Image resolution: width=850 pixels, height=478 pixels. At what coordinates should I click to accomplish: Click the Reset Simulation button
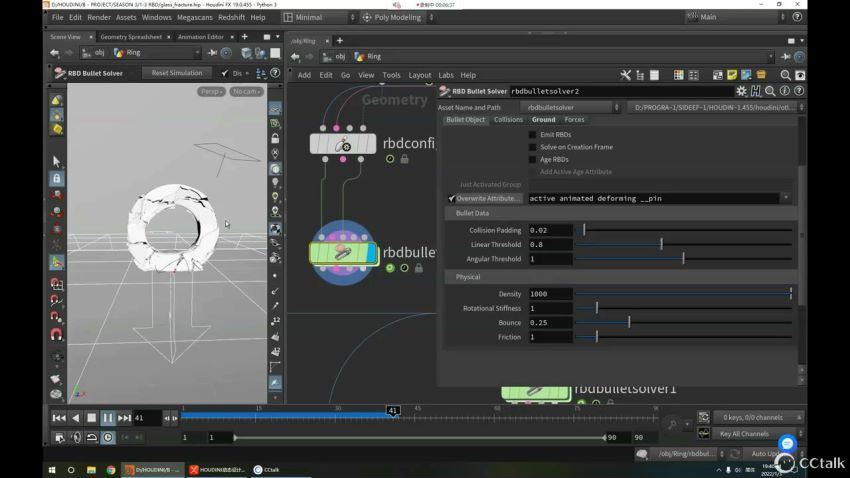tap(177, 73)
